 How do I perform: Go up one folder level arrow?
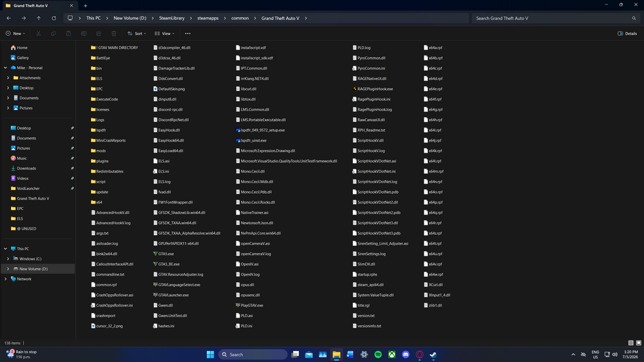[x=39, y=18]
